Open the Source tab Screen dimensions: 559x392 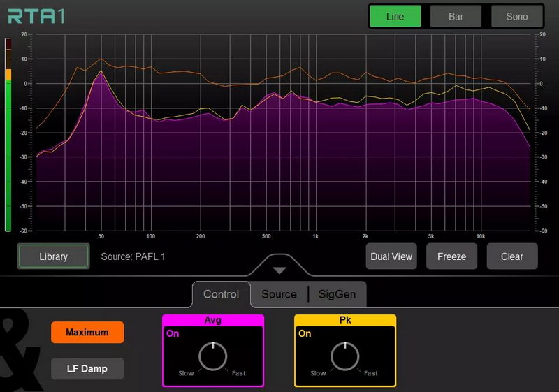pyautogui.click(x=279, y=294)
